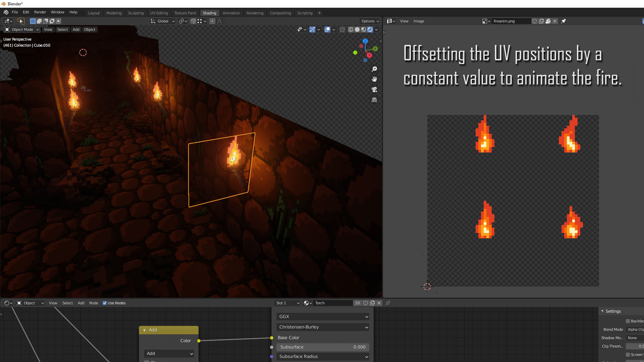
Task: Open the Global transform orientation dropdown
Action: [163, 21]
